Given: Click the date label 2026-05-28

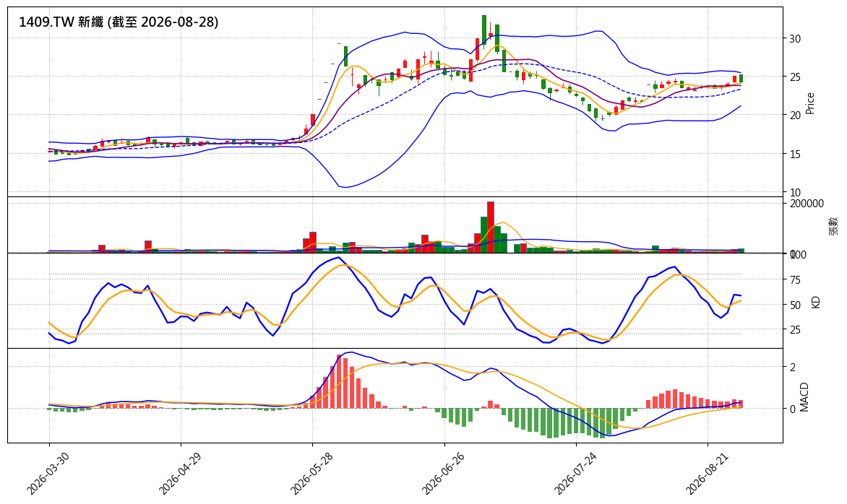Looking at the screenshot, I should point(311,473).
